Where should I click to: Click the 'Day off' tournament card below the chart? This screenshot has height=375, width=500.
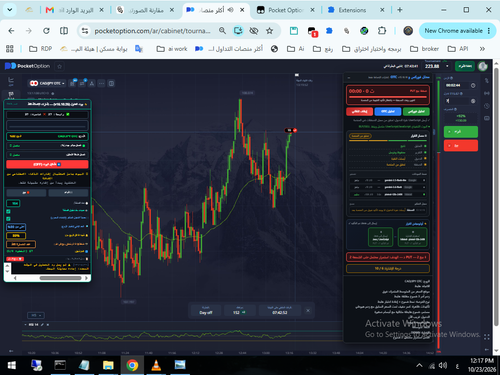pos(206,310)
